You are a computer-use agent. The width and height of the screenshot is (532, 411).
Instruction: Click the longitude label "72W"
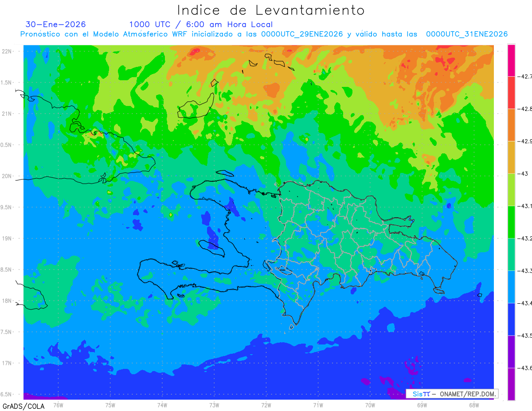click(266, 405)
